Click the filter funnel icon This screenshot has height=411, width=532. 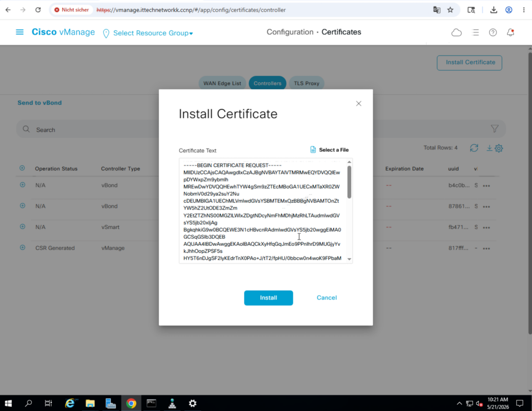click(x=494, y=129)
